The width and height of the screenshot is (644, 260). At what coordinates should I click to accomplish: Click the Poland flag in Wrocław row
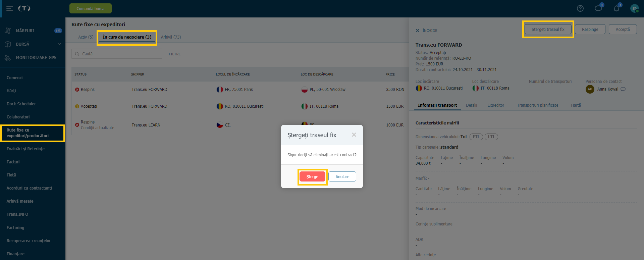tap(305, 90)
